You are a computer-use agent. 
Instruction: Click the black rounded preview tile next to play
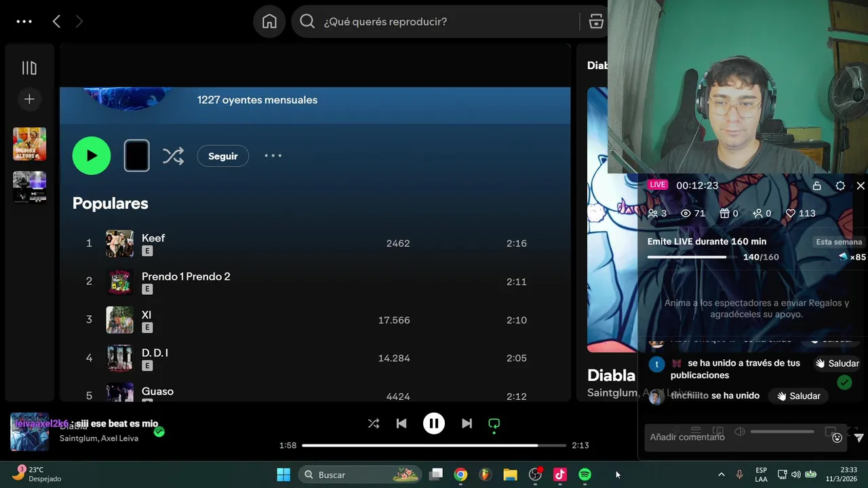[x=136, y=156]
